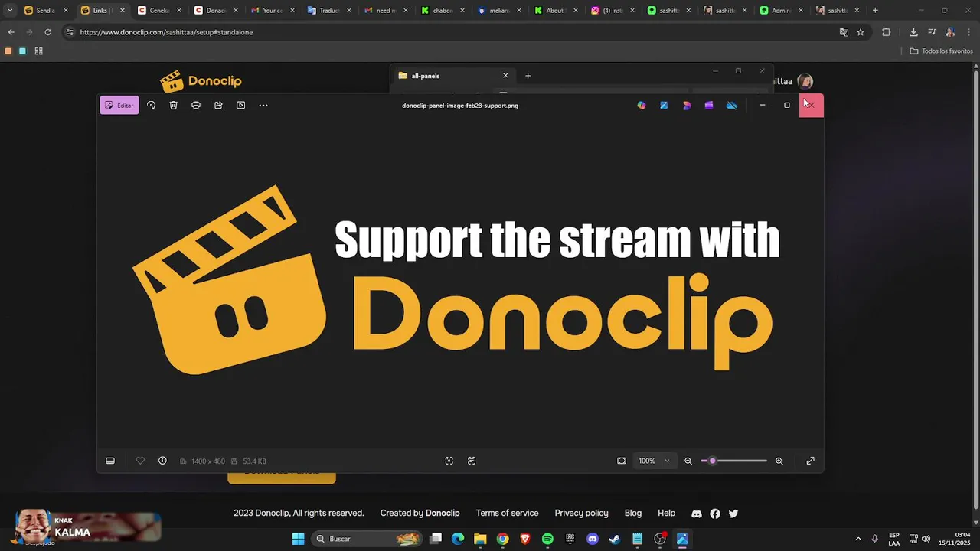The height and width of the screenshot is (551, 980).
Task: Click the Editar button in Photos viewer
Action: click(x=119, y=105)
